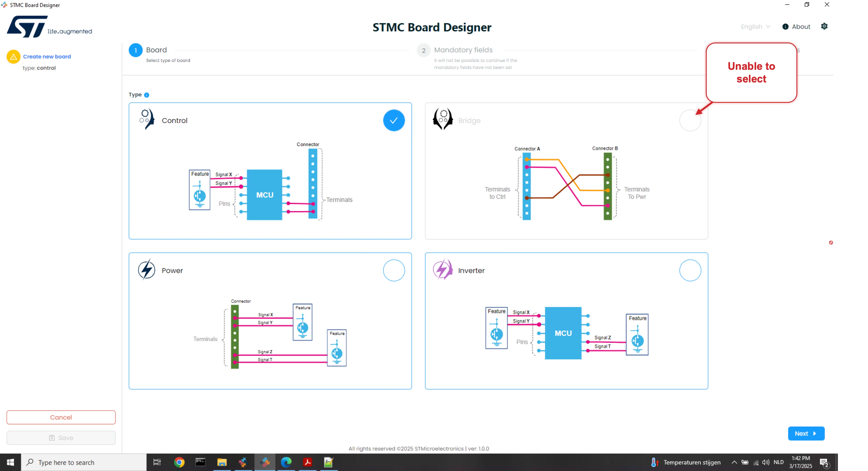Click the Control board diagram
This screenshot has width=868, height=471.
pos(271,182)
